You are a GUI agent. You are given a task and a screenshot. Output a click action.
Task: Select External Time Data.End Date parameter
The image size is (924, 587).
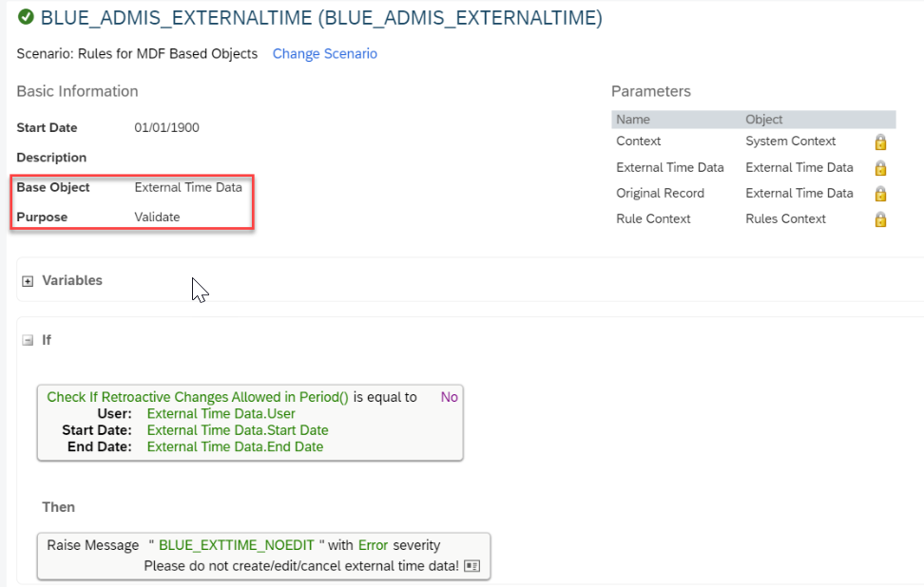pyautogui.click(x=235, y=446)
